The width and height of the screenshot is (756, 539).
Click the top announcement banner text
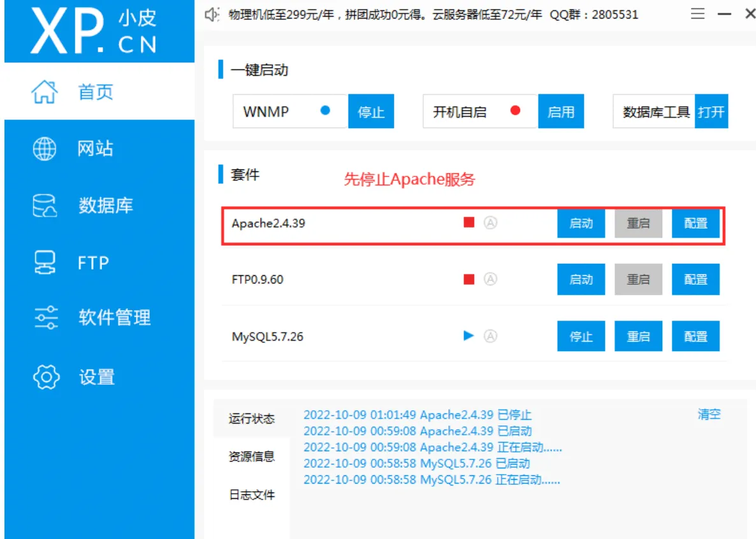(x=433, y=15)
